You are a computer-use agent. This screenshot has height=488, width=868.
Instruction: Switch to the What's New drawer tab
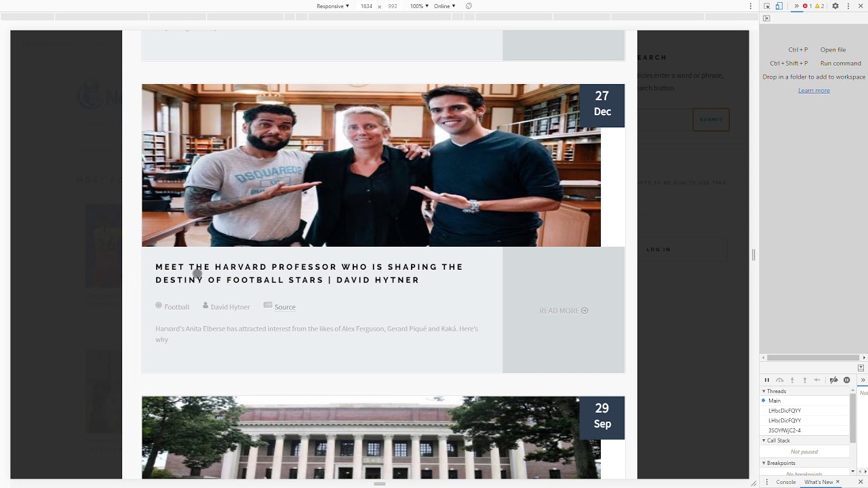[818, 482]
